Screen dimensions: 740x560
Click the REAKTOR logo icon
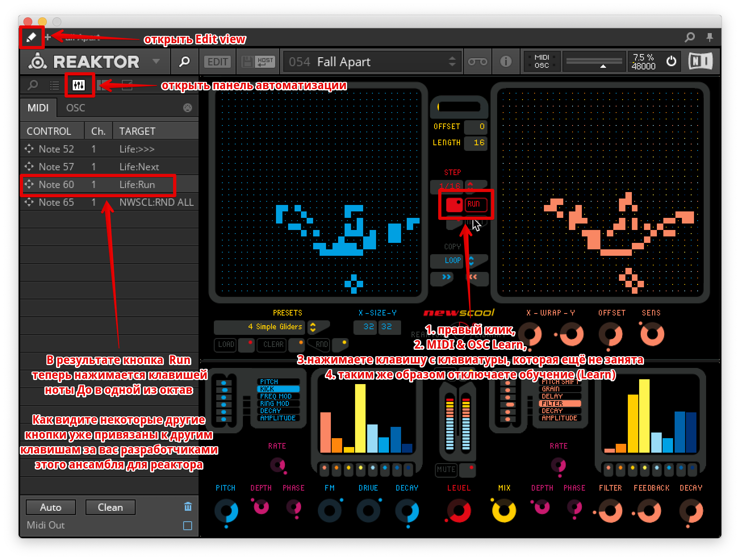[x=38, y=62]
